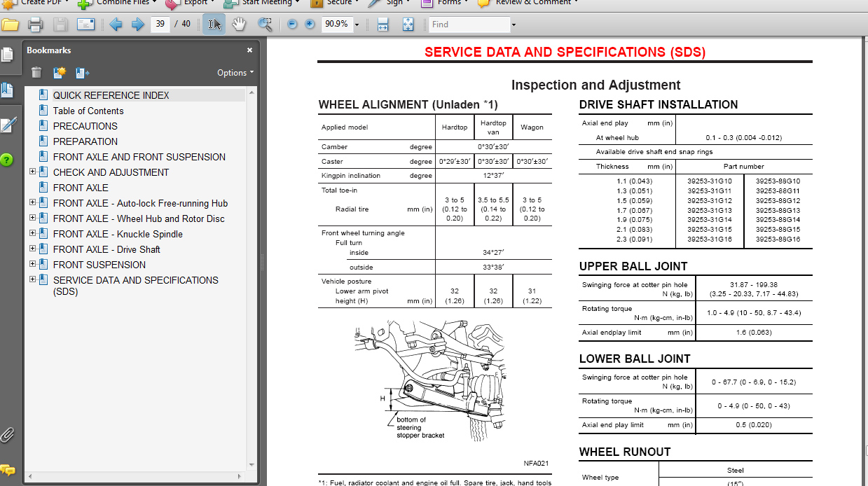Delete bookmark using trash icon
The height and width of the screenshot is (486, 868).
[36, 72]
